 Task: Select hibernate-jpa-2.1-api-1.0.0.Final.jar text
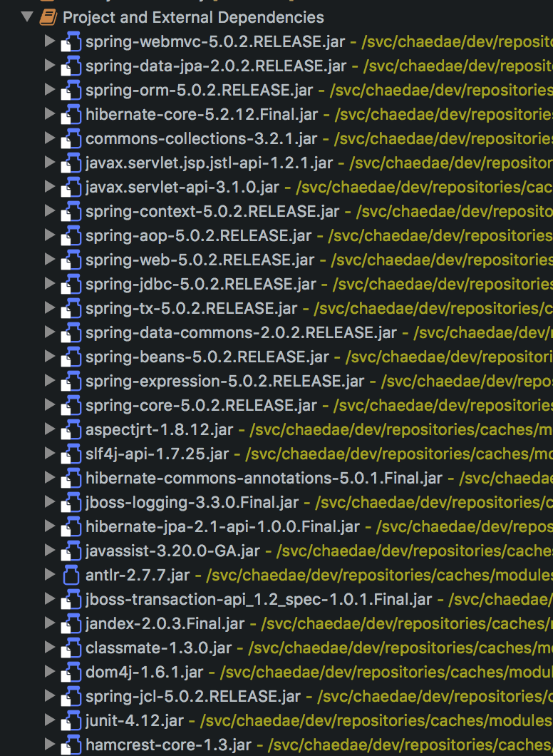point(222,526)
